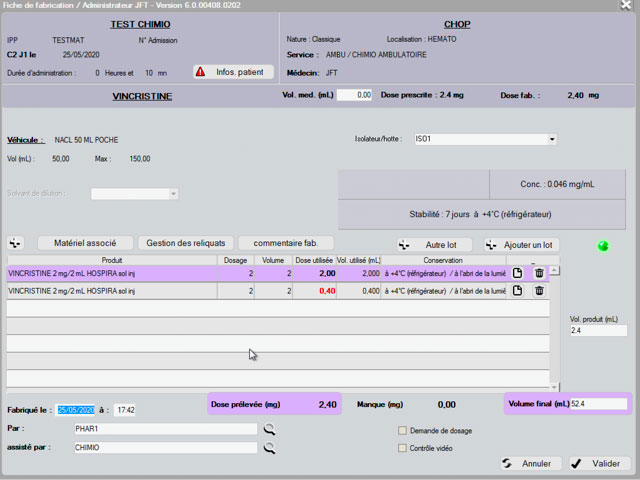The width and height of the screenshot is (640, 480).
Task: Click the document icon on second Vincristine row
Action: tap(518, 291)
